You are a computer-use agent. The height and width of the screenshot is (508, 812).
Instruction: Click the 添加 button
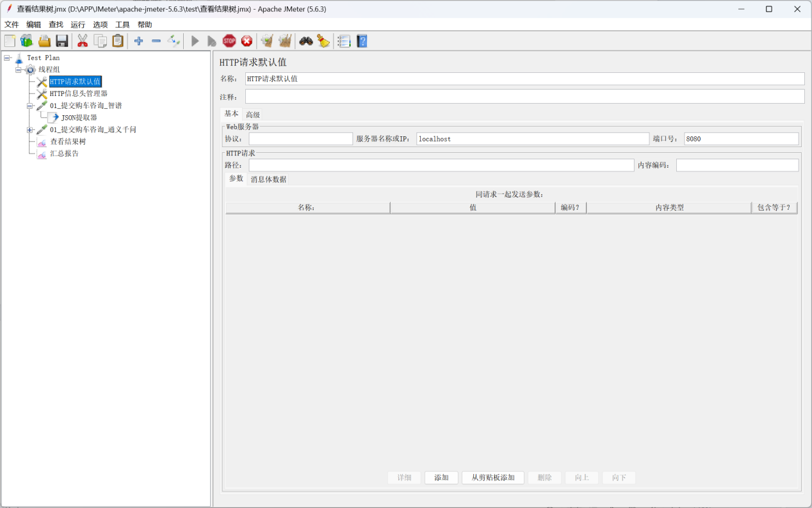[x=441, y=477]
